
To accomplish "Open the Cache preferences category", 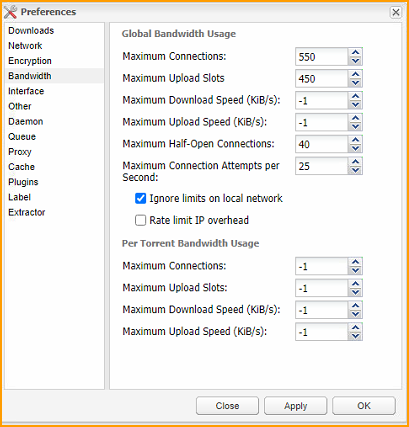I will (x=54, y=167).
